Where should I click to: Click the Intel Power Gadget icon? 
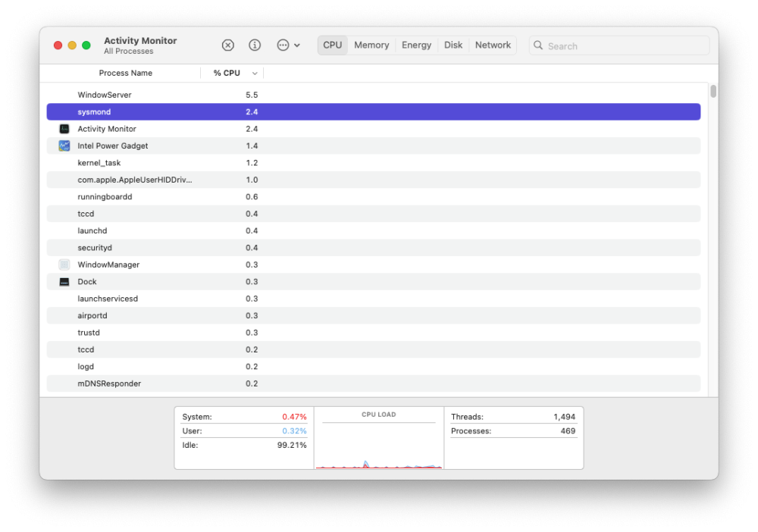64,146
